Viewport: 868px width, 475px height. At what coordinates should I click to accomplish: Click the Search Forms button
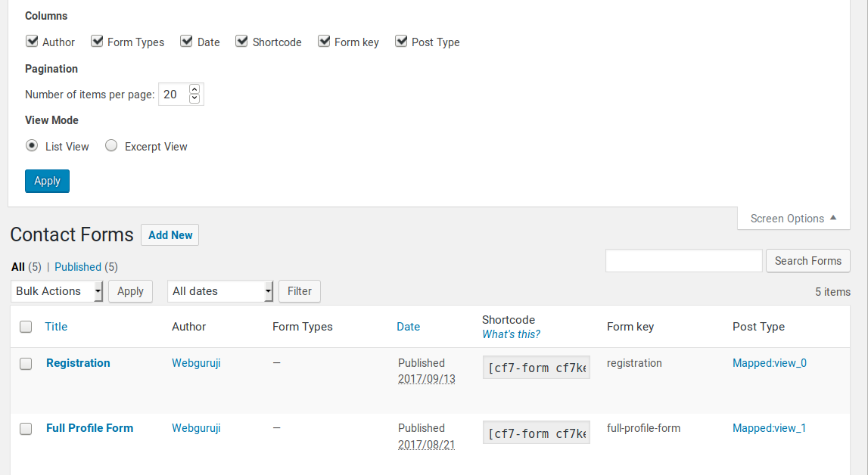point(807,260)
